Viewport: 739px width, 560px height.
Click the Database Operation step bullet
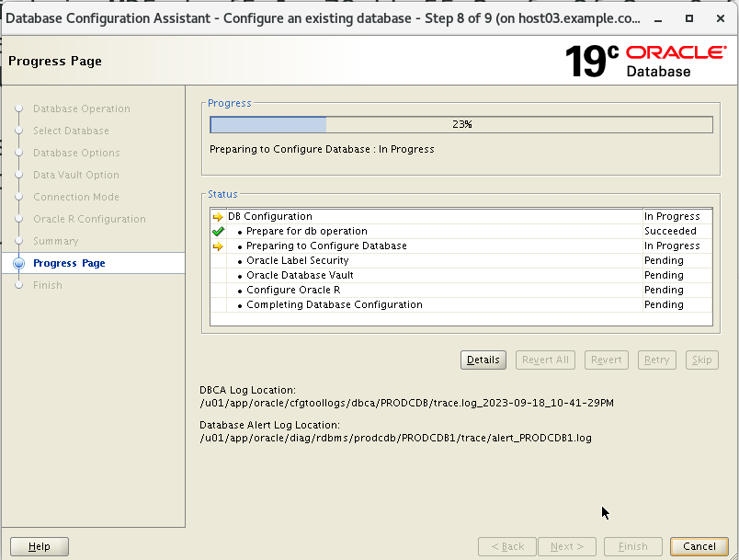point(19,109)
